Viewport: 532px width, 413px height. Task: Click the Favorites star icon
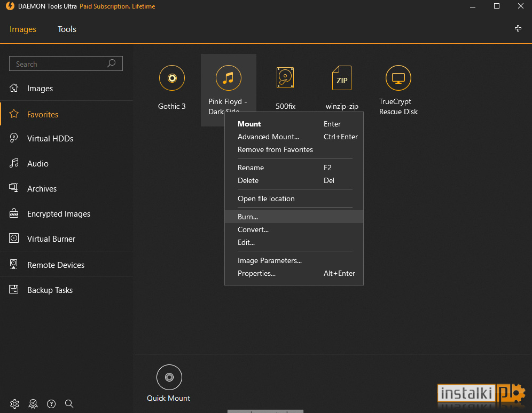click(14, 114)
